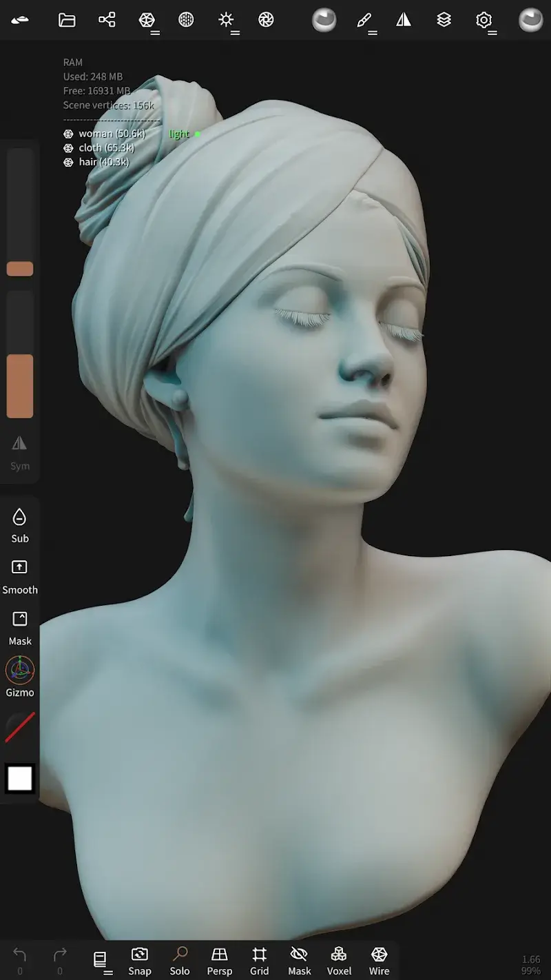
Task: Open the Post-process effects panel
Action: (266, 20)
